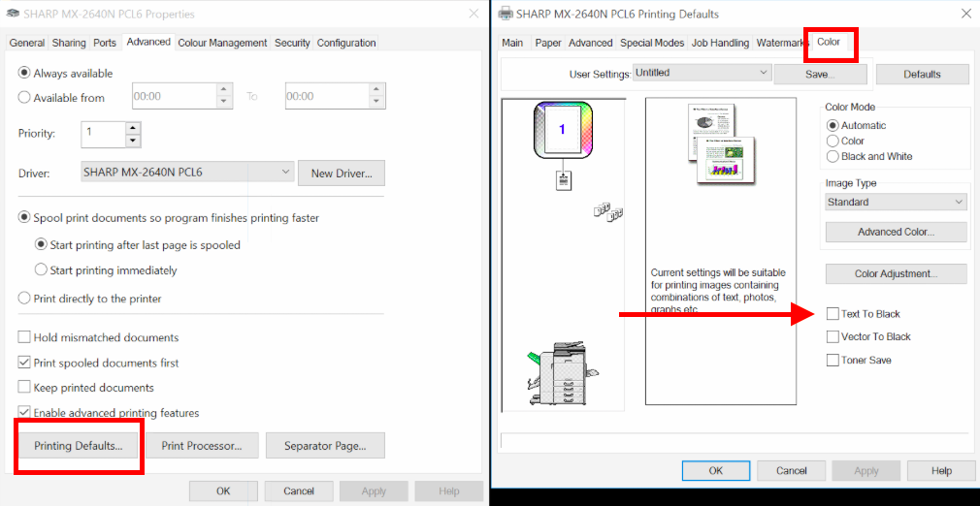Screen dimensions: 980x506
Task: Click down arrow of the To time field
Action: coord(378,103)
